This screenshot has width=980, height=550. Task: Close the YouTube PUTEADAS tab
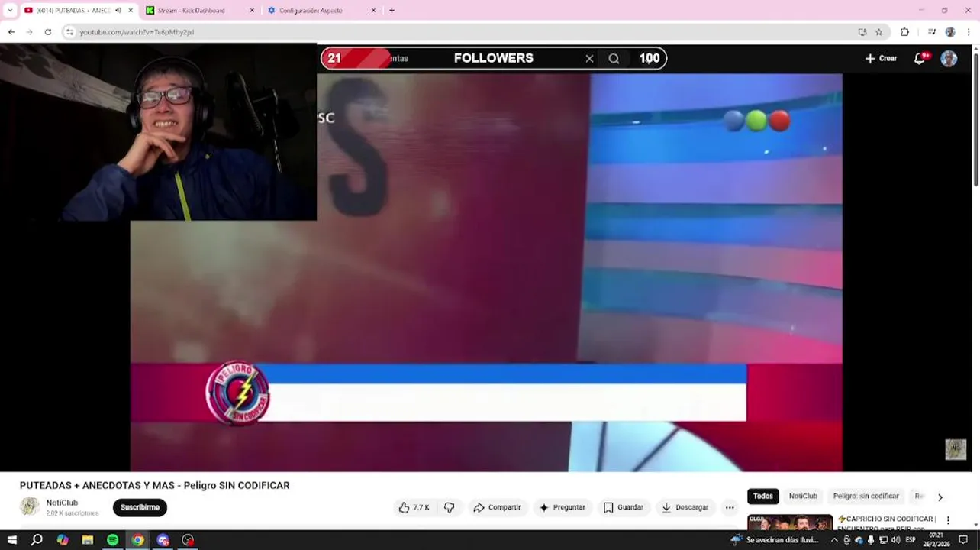pos(131,10)
